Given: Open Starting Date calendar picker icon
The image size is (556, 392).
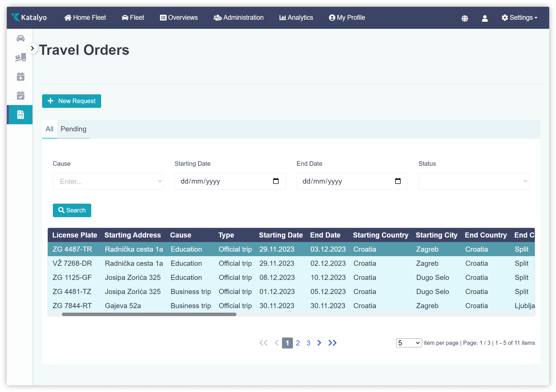Looking at the screenshot, I should click(x=276, y=181).
